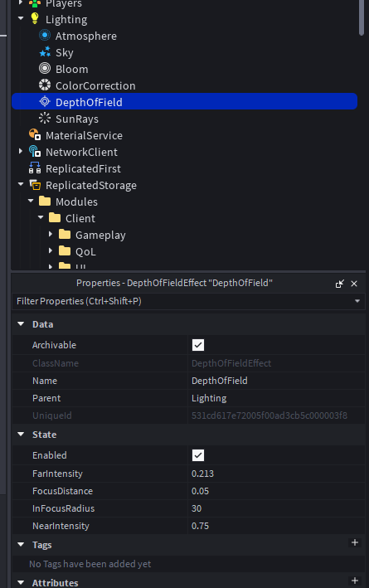Expand the NetworkClient tree node
Screen dimensions: 369x588
pos(21,151)
